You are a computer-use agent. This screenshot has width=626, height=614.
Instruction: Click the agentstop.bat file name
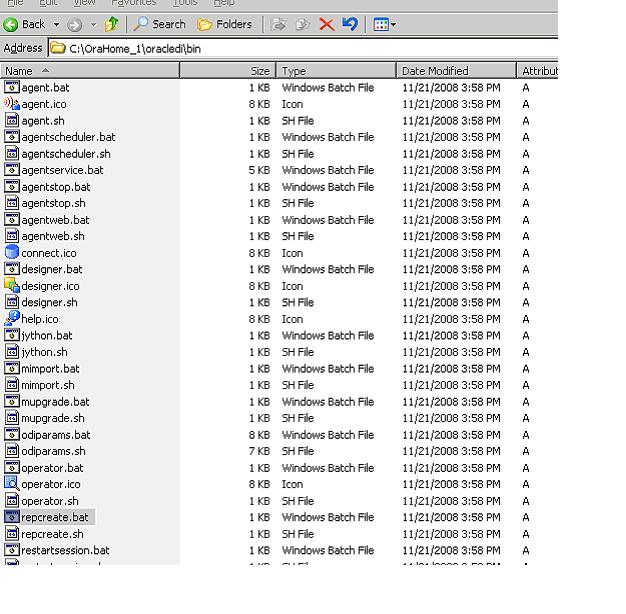[56, 187]
